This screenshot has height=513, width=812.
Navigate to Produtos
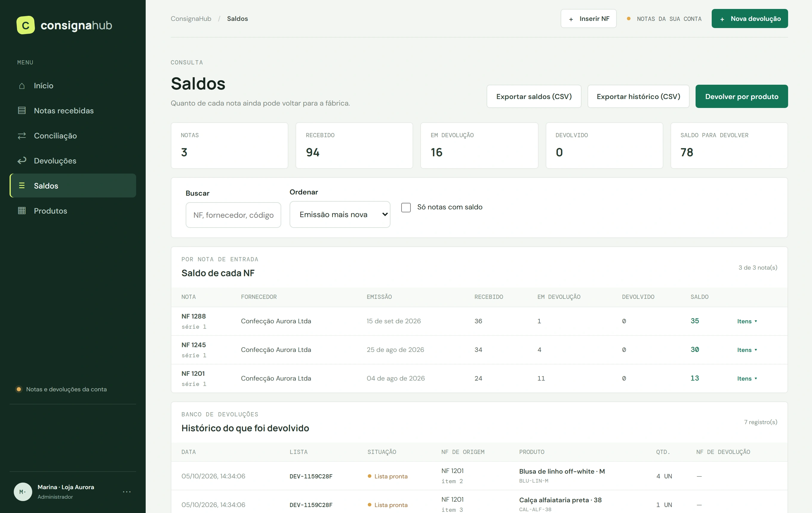tap(73, 211)
